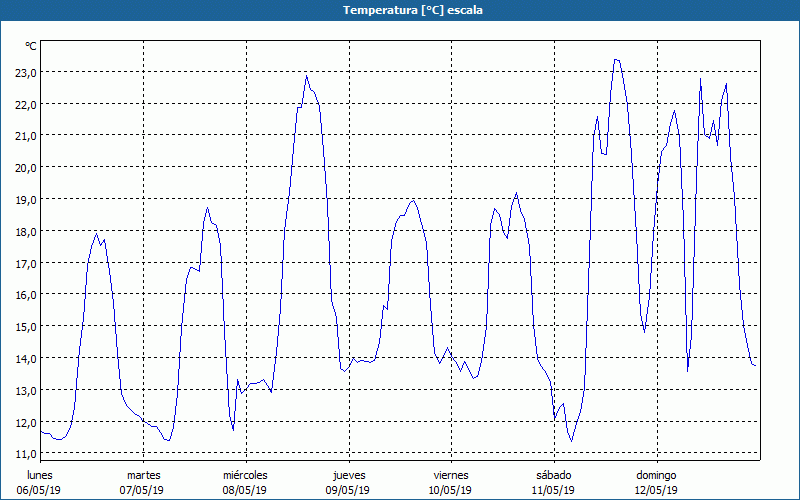Click the chart title 'Temperatura [°C] escala'

pyautogui.click(x=413, y=10)
